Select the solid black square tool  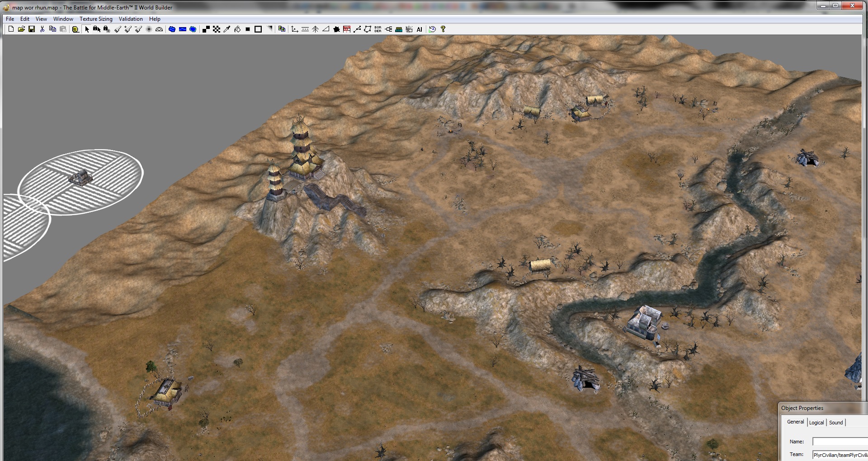click(248, 29)
